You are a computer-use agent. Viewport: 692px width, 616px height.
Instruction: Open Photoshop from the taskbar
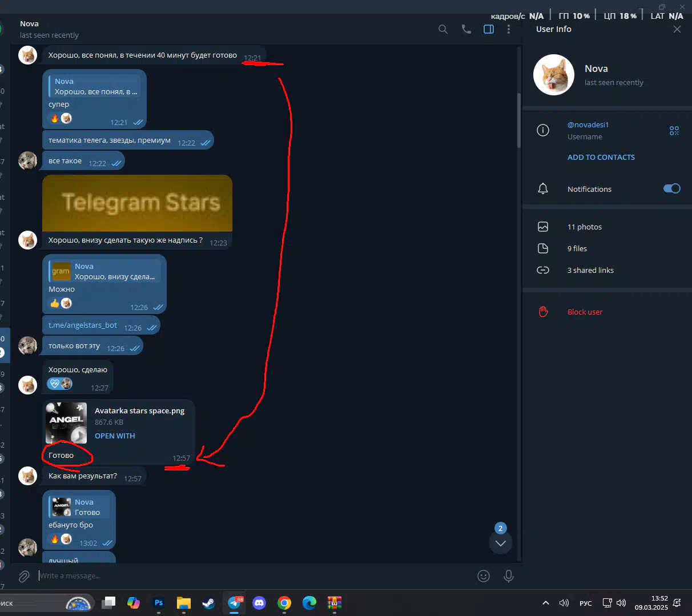point(159,603)
